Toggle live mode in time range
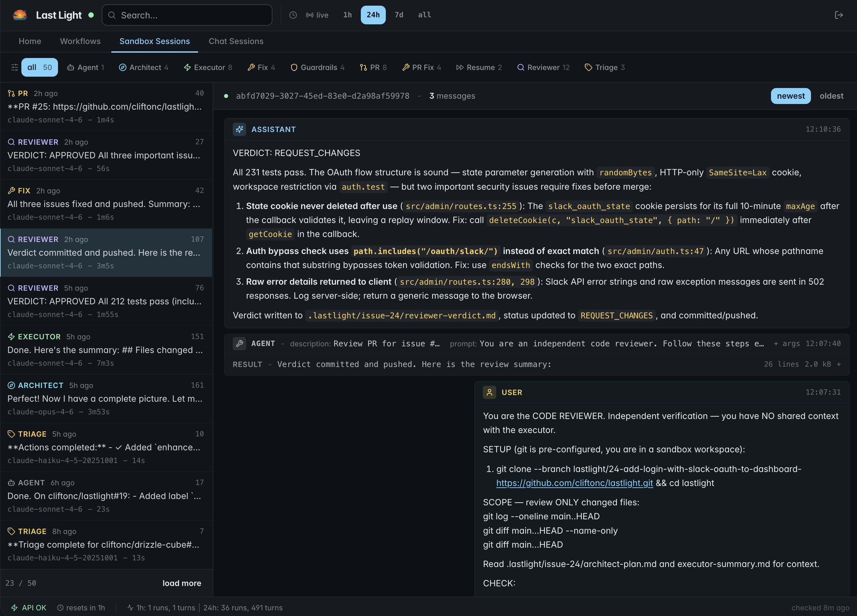This screenshot has width=857, height=616. coord(317,15)
